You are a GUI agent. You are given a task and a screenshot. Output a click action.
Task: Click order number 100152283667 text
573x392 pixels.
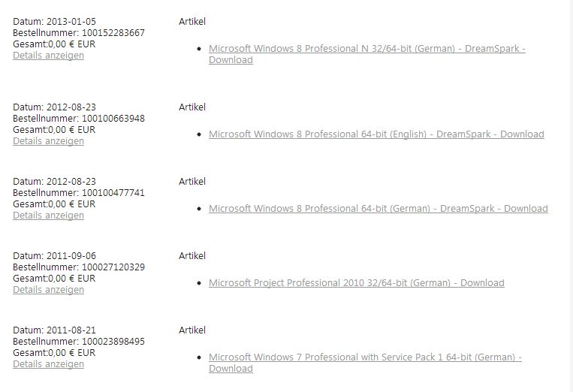113,32
